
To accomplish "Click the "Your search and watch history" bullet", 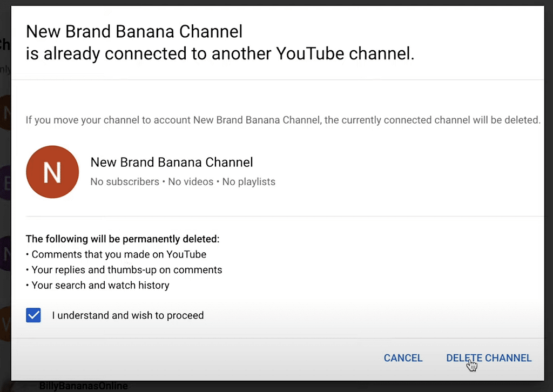I will tap(100, 285).
